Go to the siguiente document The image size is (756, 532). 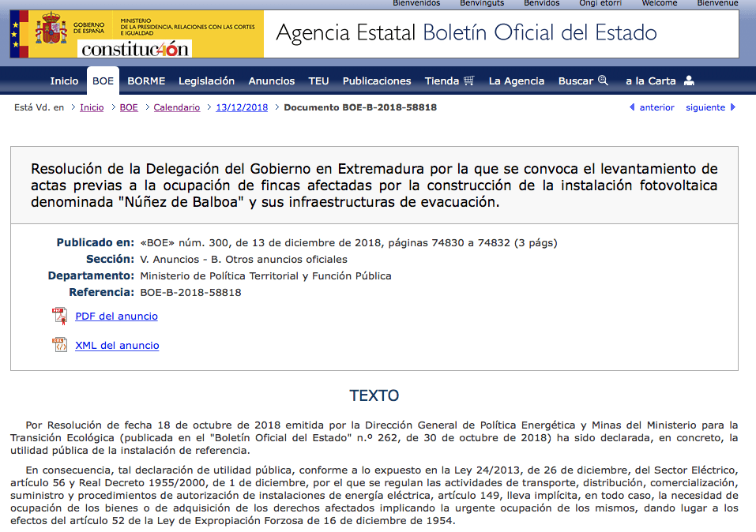(705, 107)
